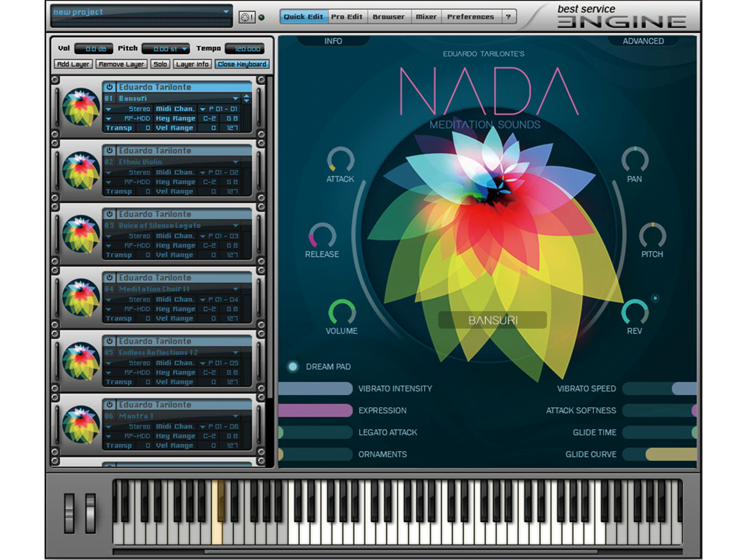Screen dimensions: 747x560
Task: Adjust the Legato Attack slider
Action: coord(316,432)
